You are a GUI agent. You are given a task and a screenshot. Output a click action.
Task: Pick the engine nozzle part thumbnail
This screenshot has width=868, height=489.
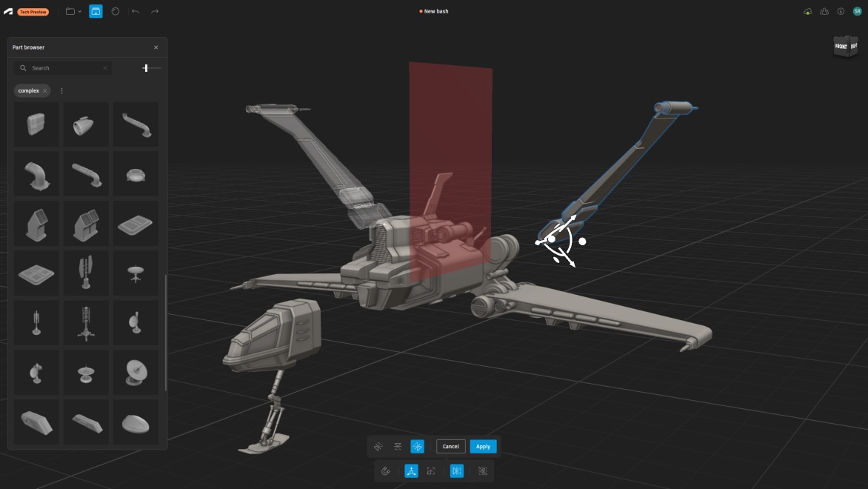86,124
